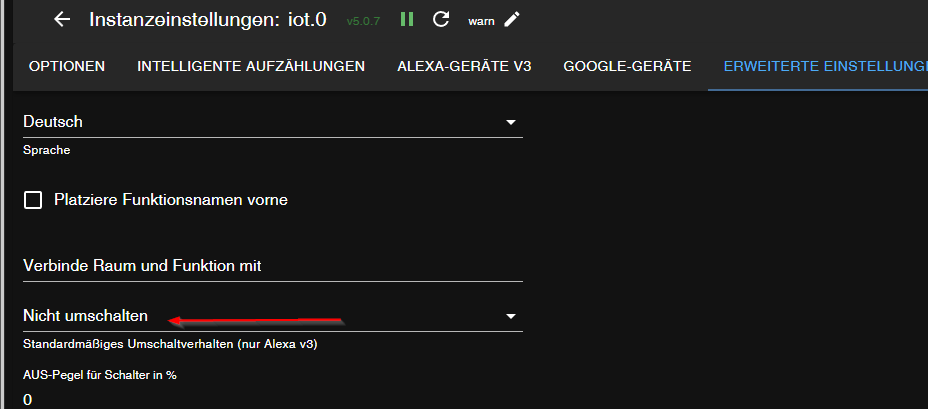Screen dimensions: 928x409
Task: Click the back arrow icon
Action: (x=63, y=19)
